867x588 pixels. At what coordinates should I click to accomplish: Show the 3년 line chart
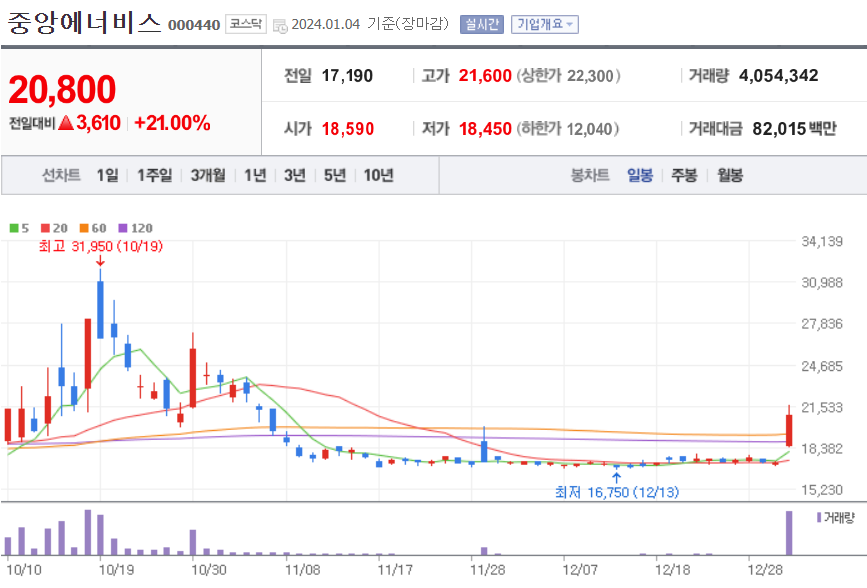tap(295, 175)
